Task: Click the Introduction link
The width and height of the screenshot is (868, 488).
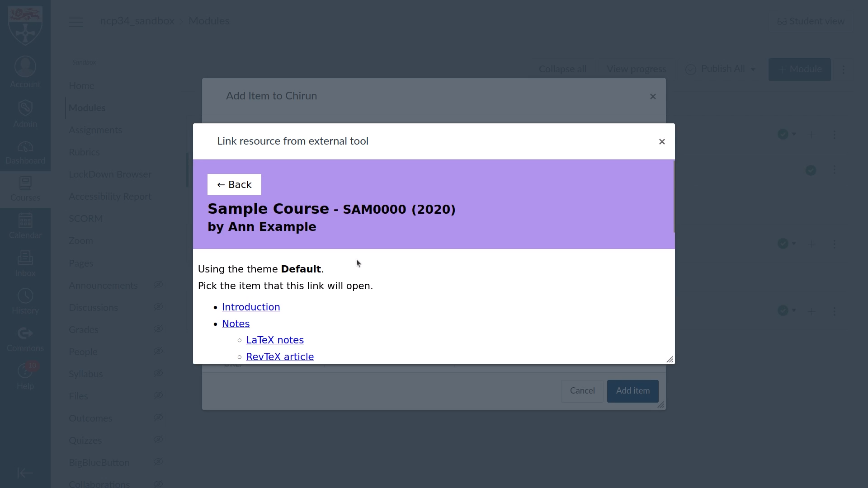Action: click(x=251, y=307)
